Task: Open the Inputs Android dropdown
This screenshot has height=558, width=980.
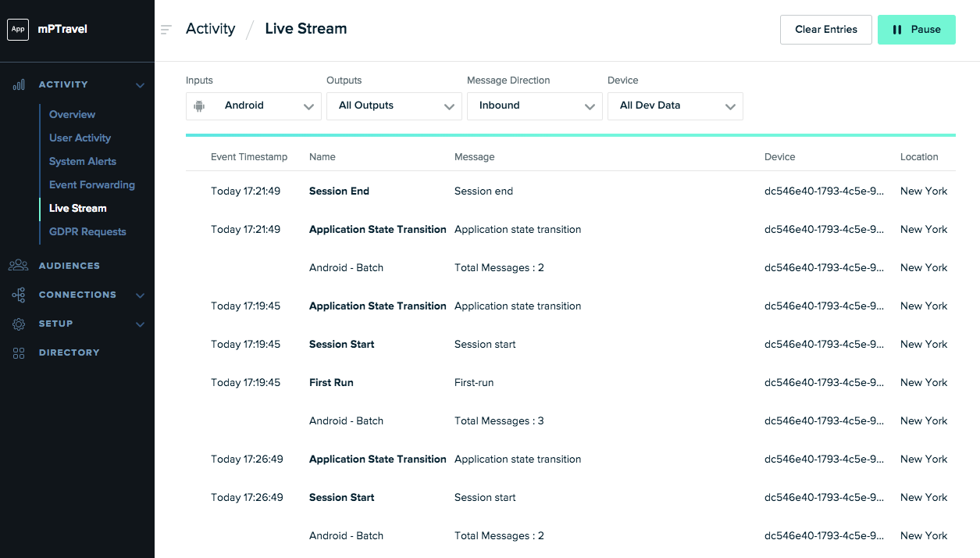Action: pos(254,106)
